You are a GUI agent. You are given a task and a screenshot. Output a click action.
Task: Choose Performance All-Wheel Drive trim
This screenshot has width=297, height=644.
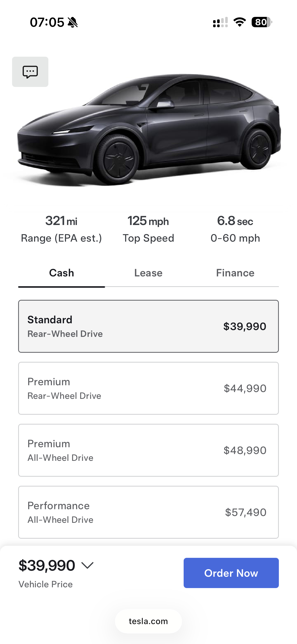click(x=148, y=512)
